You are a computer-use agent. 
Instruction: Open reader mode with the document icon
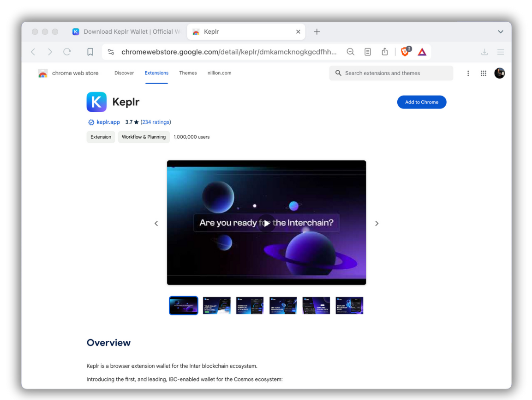[367, 52]
